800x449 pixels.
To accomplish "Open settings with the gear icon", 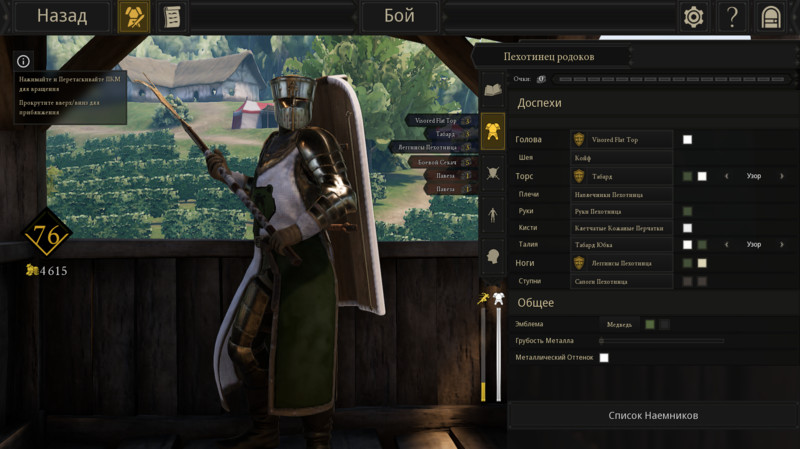I will 693,17.
